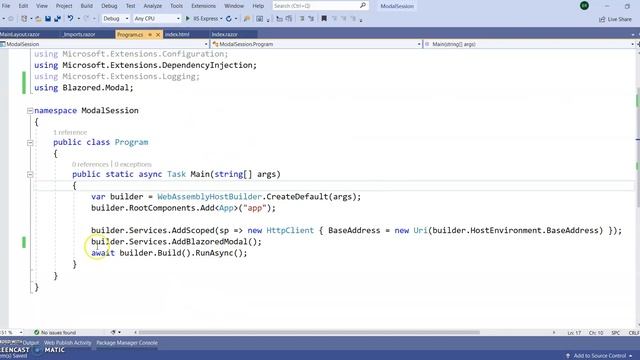Image resolution: width=640 pixels, height=360 pixels.
Task: Open the Window menu
Action: tap(234, 6)
